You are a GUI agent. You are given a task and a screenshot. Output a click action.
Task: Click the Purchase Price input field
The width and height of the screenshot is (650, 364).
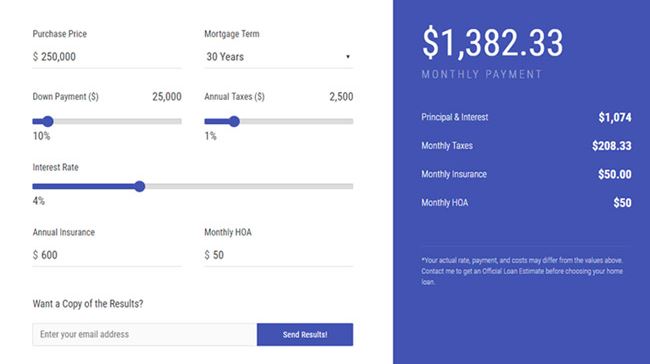tap(107, 57)
